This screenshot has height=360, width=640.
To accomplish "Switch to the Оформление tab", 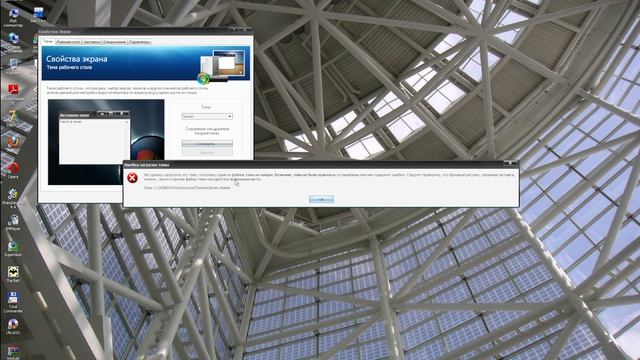I will coord(114,42).
